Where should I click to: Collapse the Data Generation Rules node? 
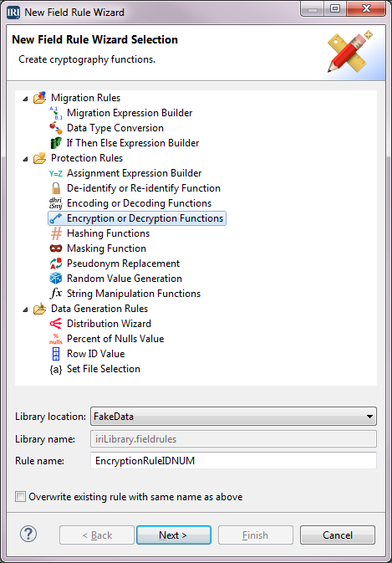point(25,310)
